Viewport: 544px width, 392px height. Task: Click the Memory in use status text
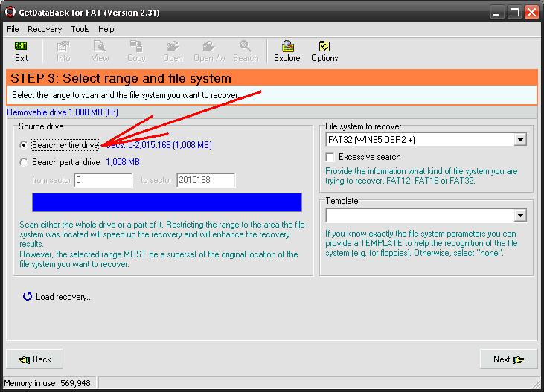pyautogui.click(x=47, y=383)
